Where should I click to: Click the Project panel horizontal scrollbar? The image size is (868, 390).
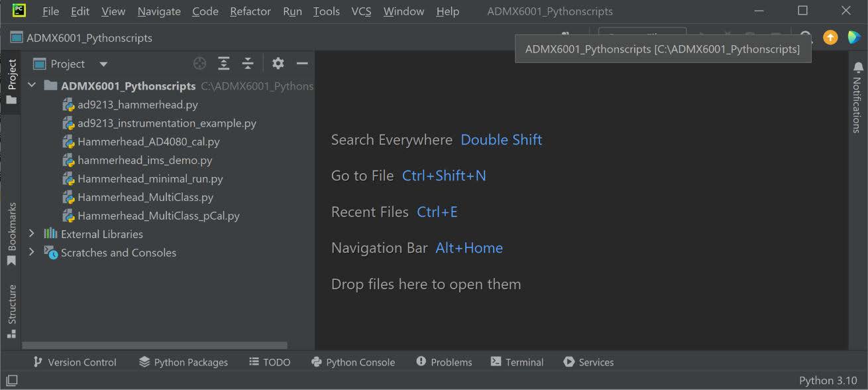pos(155,346)
